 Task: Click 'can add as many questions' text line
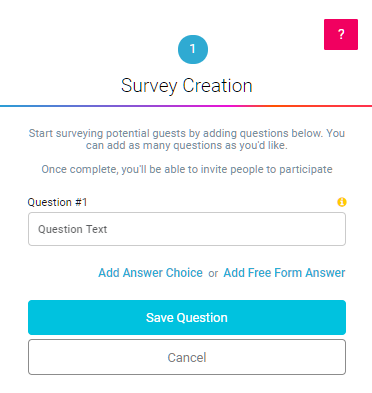click(187, 145)
